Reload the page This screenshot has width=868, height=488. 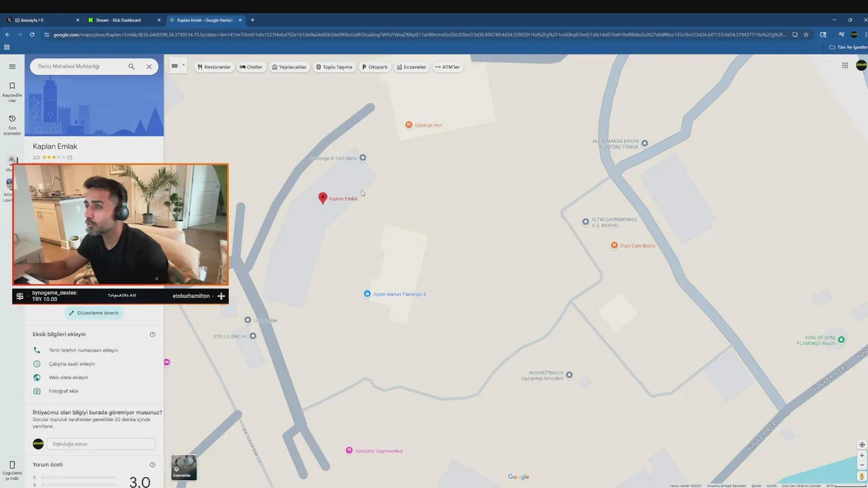pyautogui.click(x=32, y=35)
